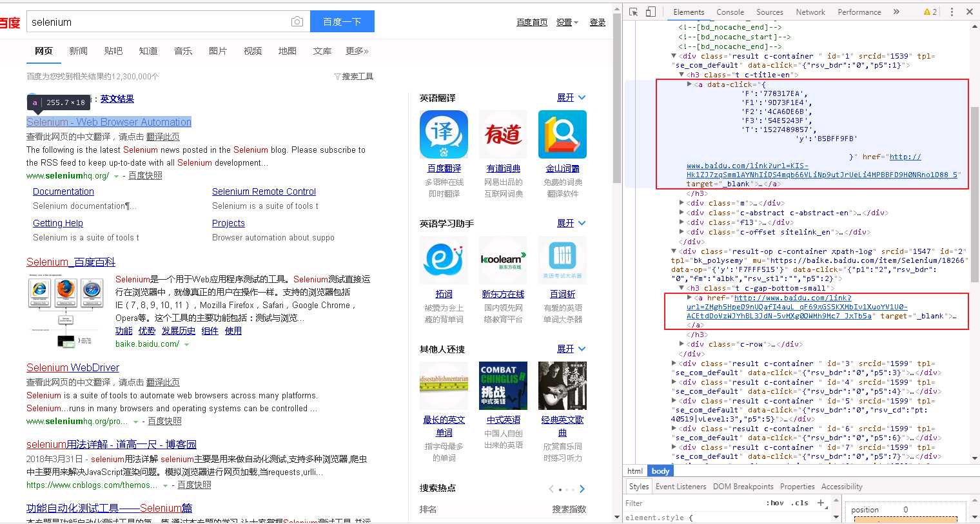
Task: Switch to the Performance tab
Action: [x=859, y=12]
